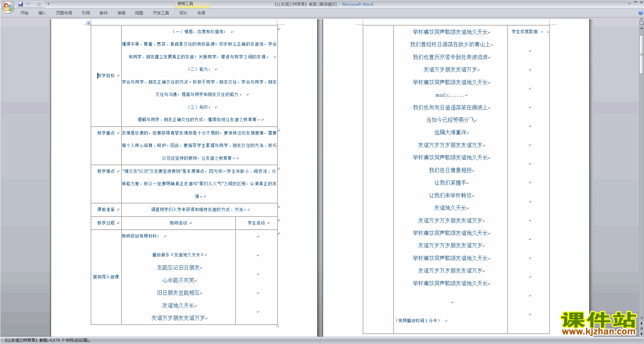Screen dimensions: 644x344
Task: Click the line 播放音乐《友谊地久天长》
Action: coord(178,255)
